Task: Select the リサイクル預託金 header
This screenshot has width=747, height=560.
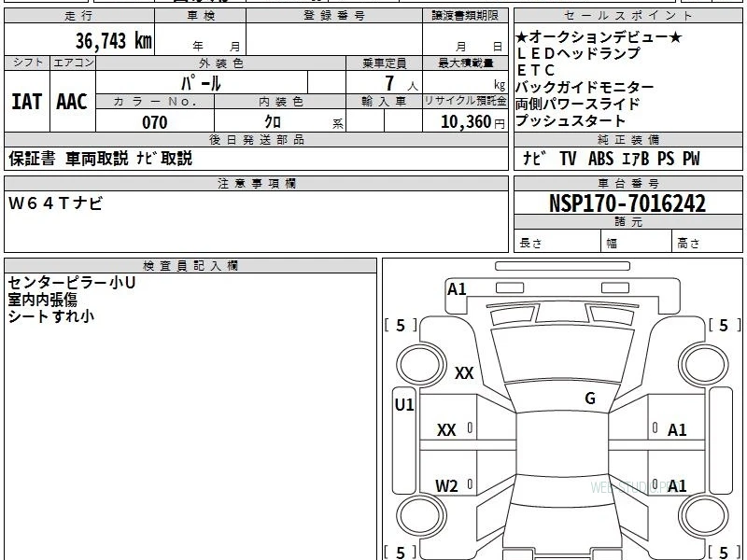Action: pyautogui.click(x=465, y=102)
